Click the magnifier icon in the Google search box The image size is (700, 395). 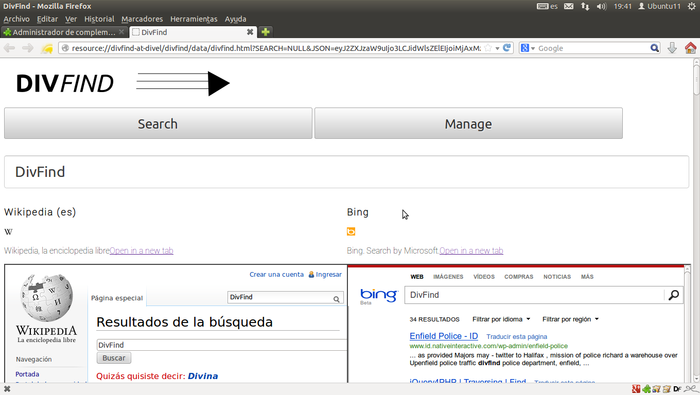(654, 48)
